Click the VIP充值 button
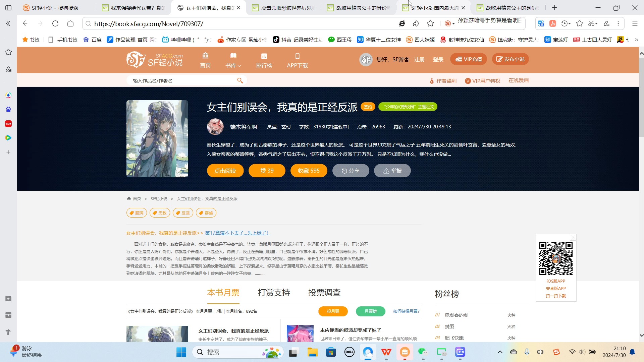Screen dimensions: 644x362 468,59
